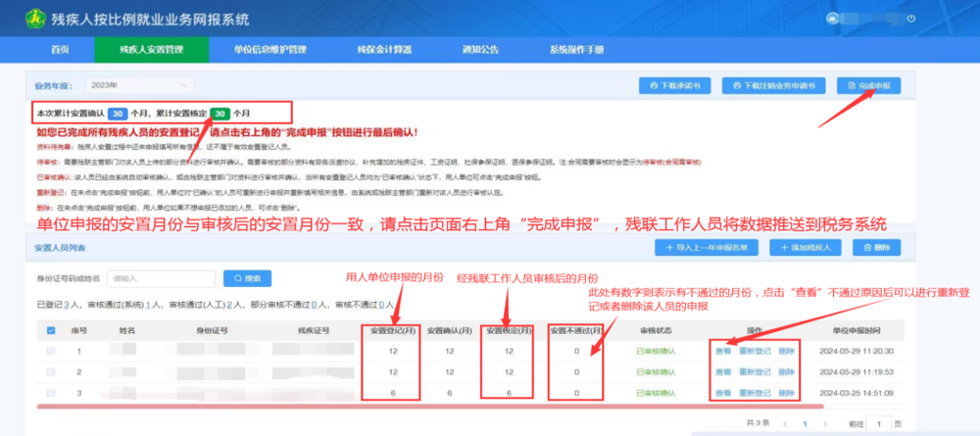Click the 安置登记(月) column header

(391, 330)
